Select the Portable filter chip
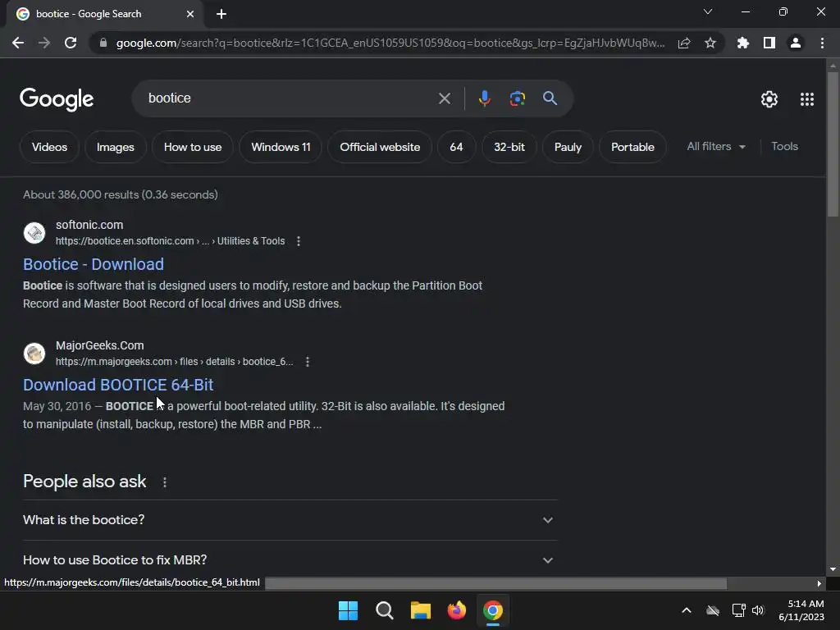 click(632, 147)
